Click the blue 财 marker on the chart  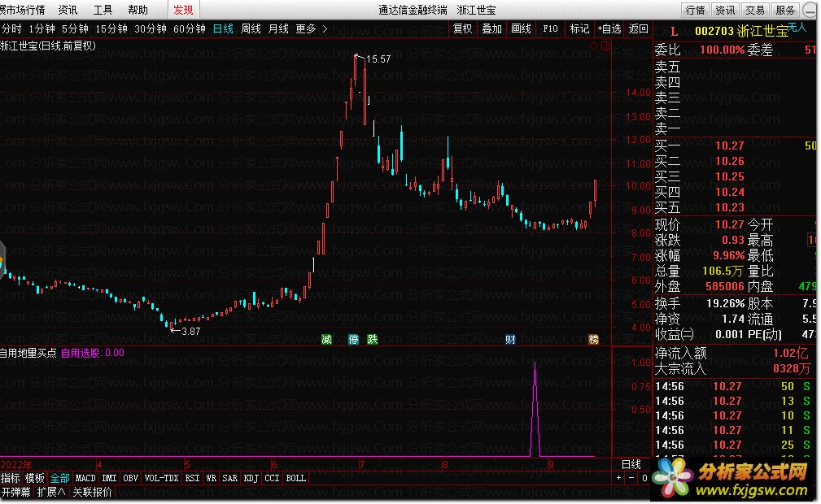[x=510, y=340]
